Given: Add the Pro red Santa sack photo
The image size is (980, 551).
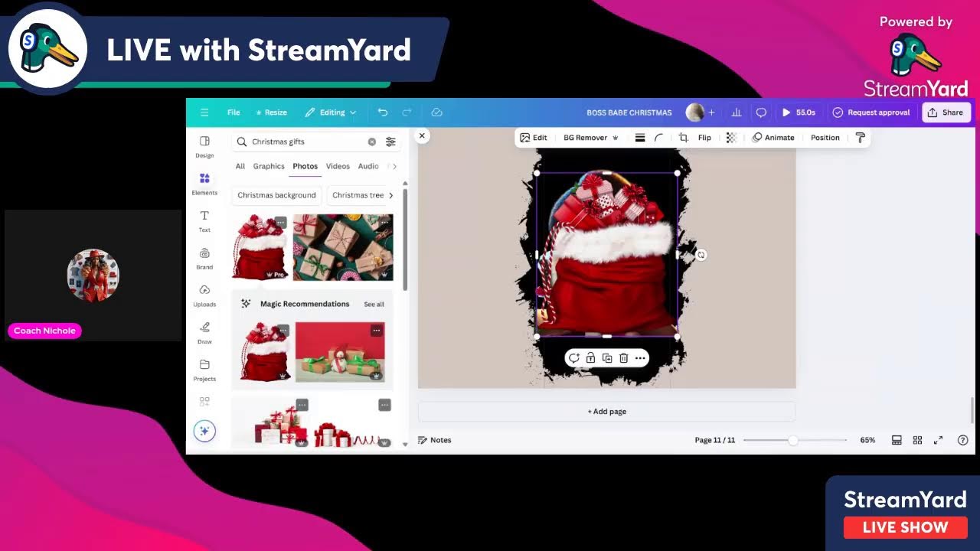Looking at the screenshot, I should point(260,247).
